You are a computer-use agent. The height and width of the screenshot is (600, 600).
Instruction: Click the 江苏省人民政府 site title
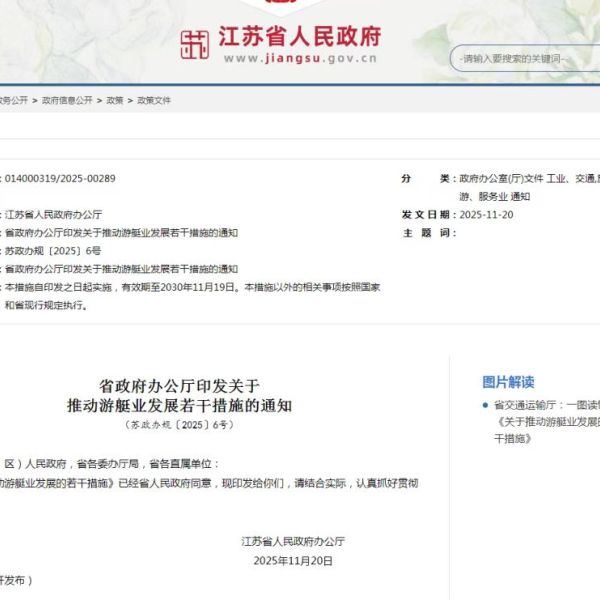click(x=300, y=37)
